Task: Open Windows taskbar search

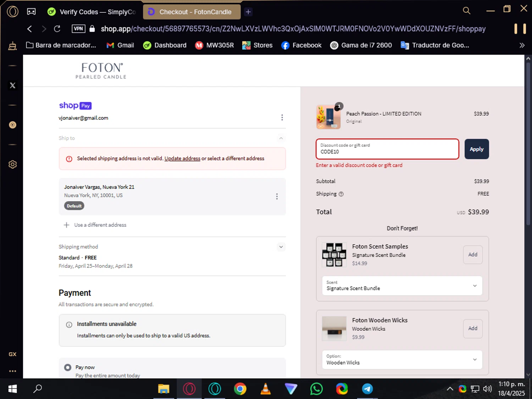Action: (38, 389)
